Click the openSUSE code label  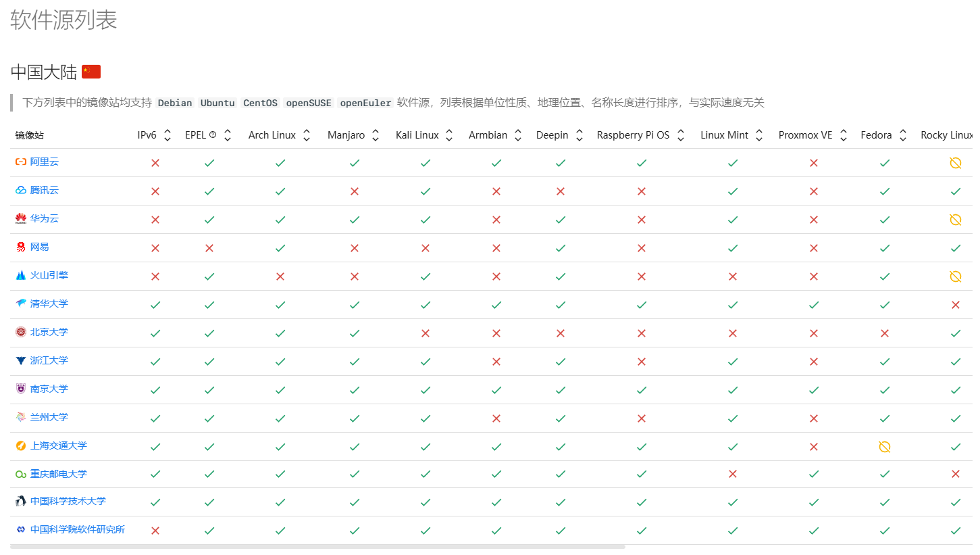[309, 103]
